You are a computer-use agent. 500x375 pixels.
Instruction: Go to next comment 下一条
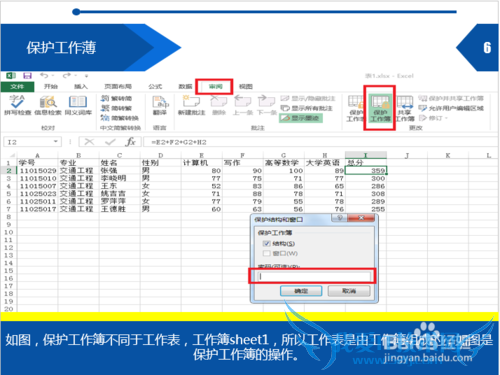267,105
